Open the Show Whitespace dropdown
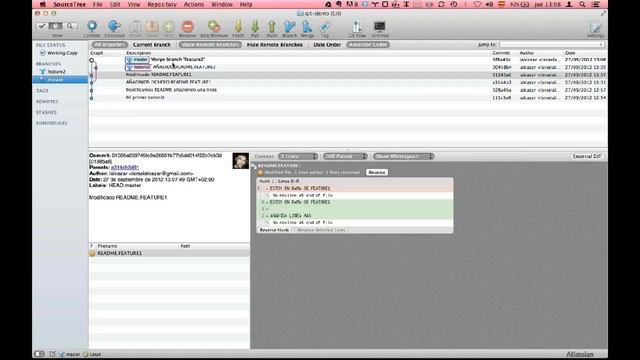640x360 pixels. 403,156
